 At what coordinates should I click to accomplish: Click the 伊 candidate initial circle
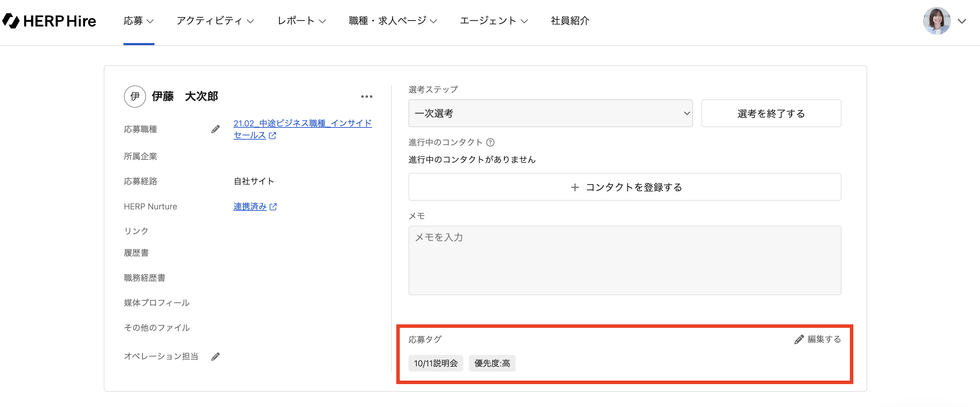click(135, 96)
